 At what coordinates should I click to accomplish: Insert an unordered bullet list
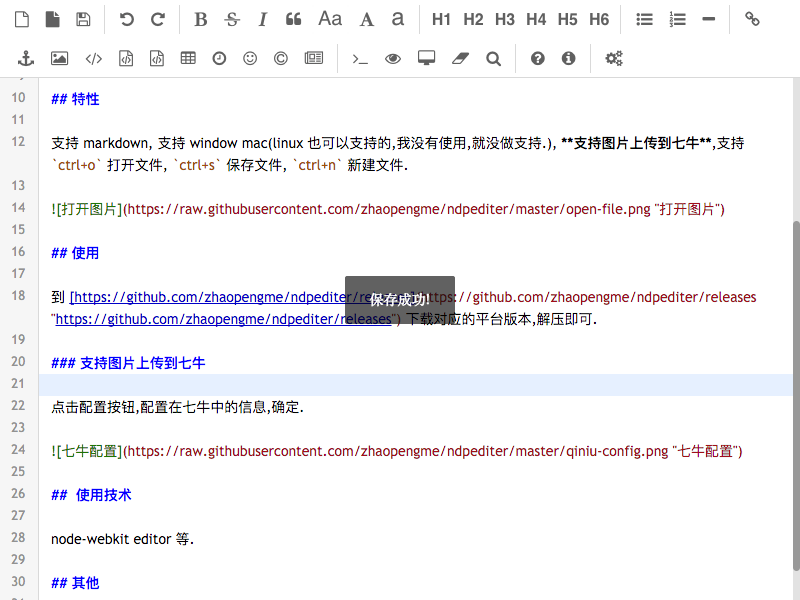point(644,19)
